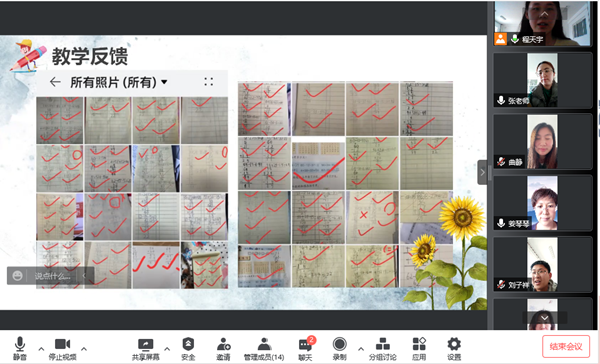Expand video options arrow beside 停止视频
Viewport: 600px width, 364px height.
coord(84,349)
